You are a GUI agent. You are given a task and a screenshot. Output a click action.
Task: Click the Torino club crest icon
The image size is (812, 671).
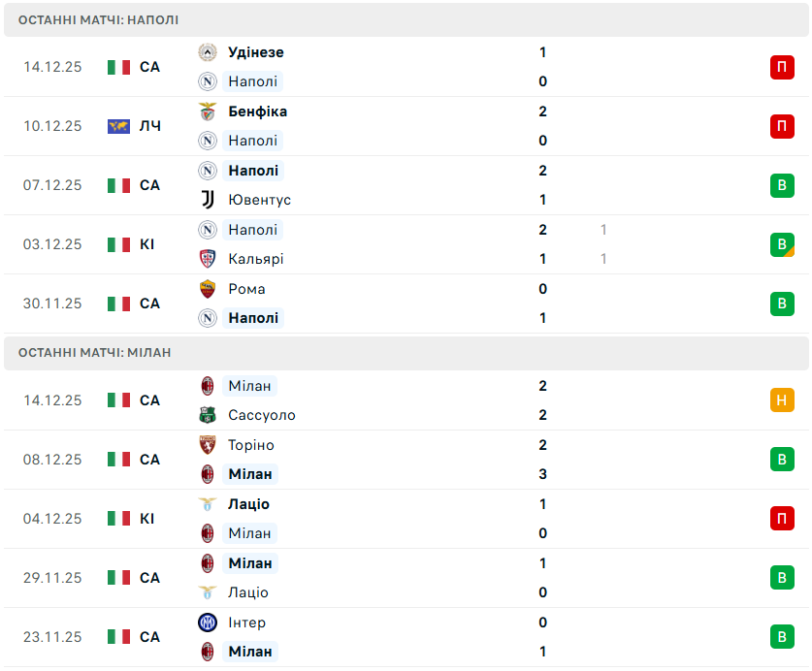[207, 445]
